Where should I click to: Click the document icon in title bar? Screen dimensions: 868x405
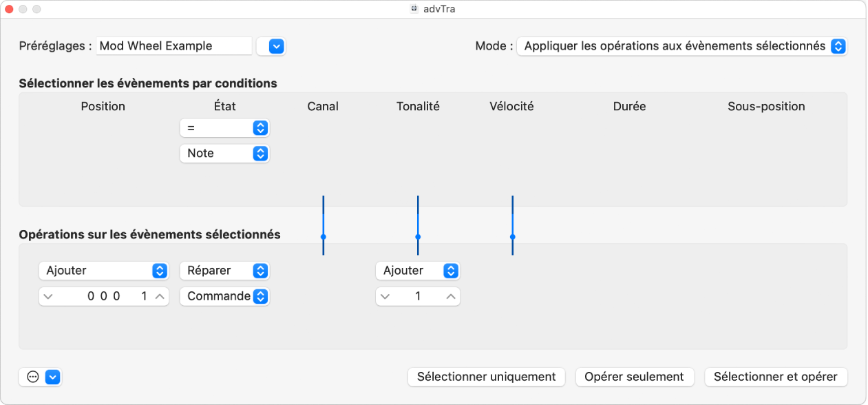coord(414,9)
